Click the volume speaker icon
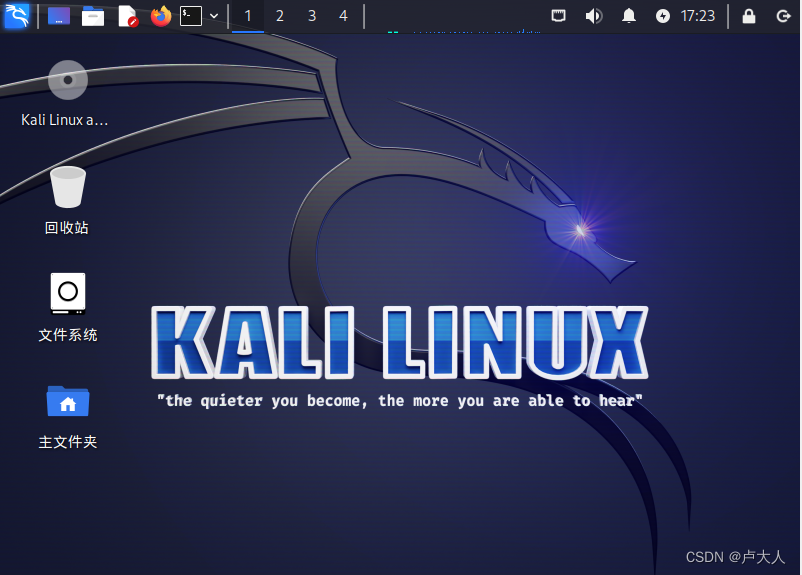 tap(594, 16)
